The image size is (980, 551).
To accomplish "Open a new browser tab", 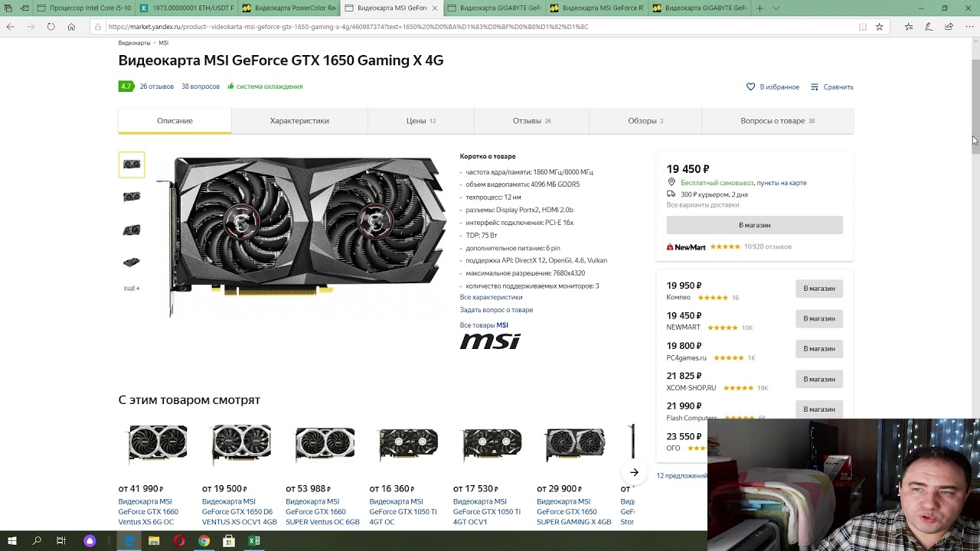I will (x=759, y=8).
